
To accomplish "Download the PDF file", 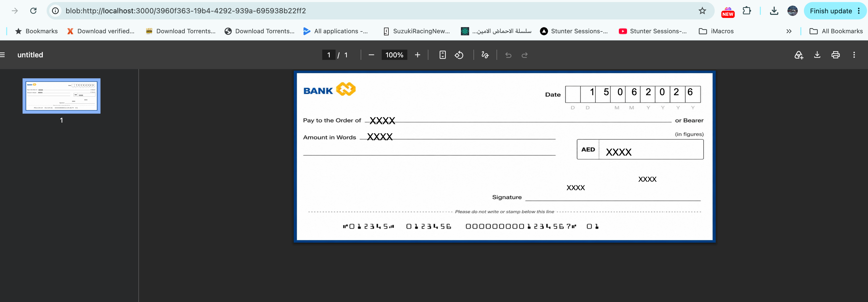I will point(817,55).
